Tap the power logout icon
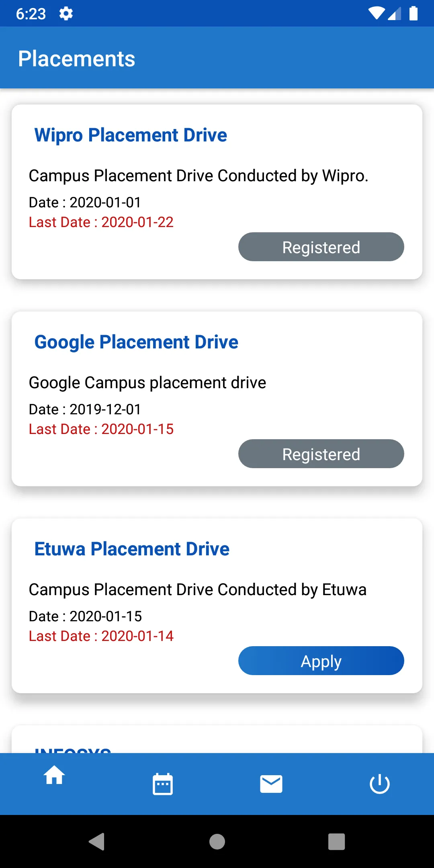This screenshot has height=868, width=434. [379, 784]
